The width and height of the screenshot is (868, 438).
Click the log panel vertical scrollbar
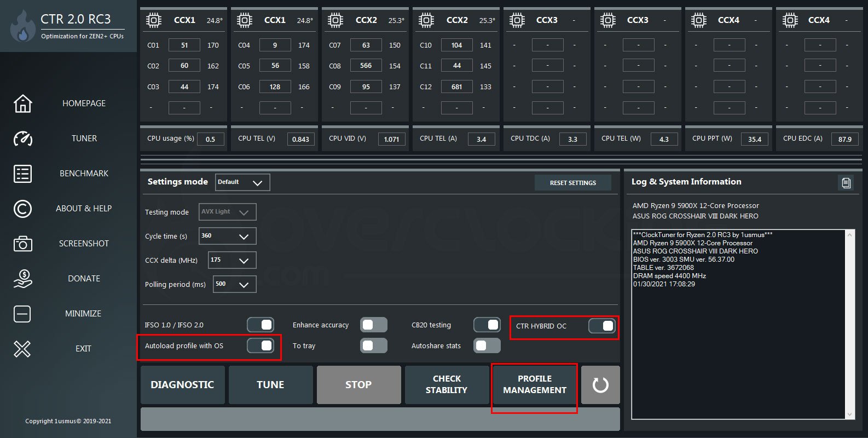point(849,325)
